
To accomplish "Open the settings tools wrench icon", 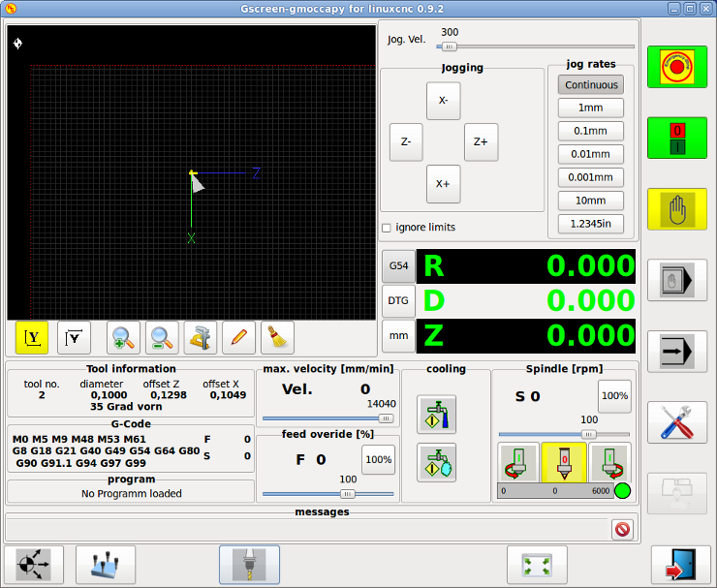I will (x=677, y=422).
